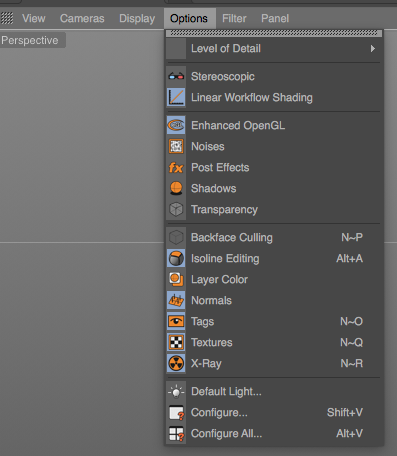
Task: Open Configure All... viewport settings
Action: [x=274, y=433]
